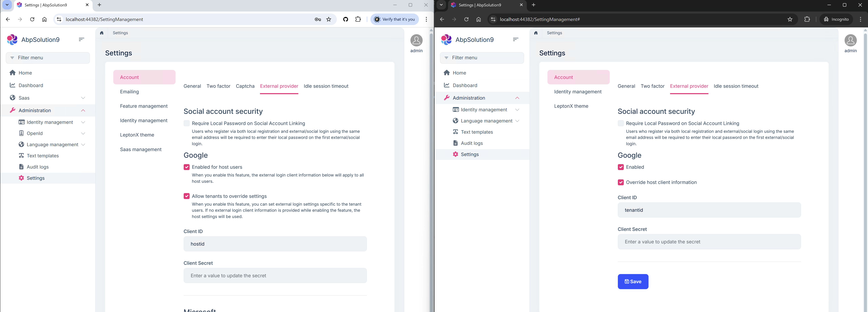
Task: Open the Feature management settings section
Action: 143,106
